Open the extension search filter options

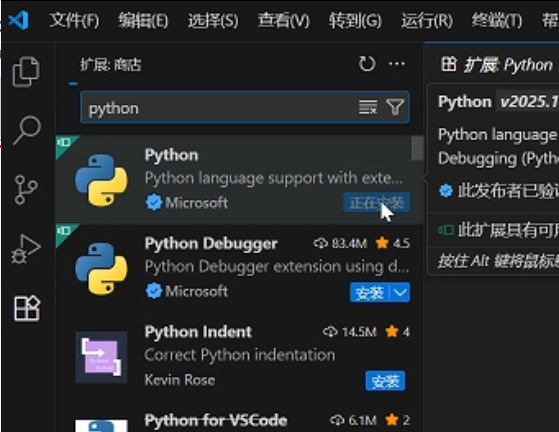coord(395,107)
